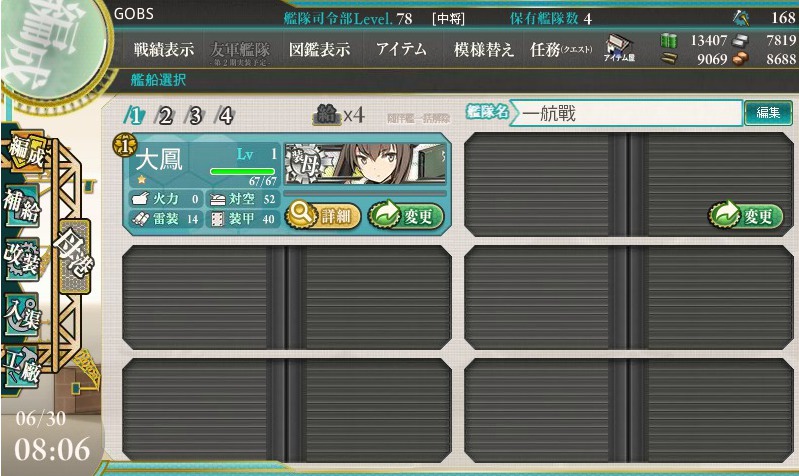The image size is (799, 476).
Task: Open the 改装 remodel sidebar icon
Action: [x=21, y=259]
